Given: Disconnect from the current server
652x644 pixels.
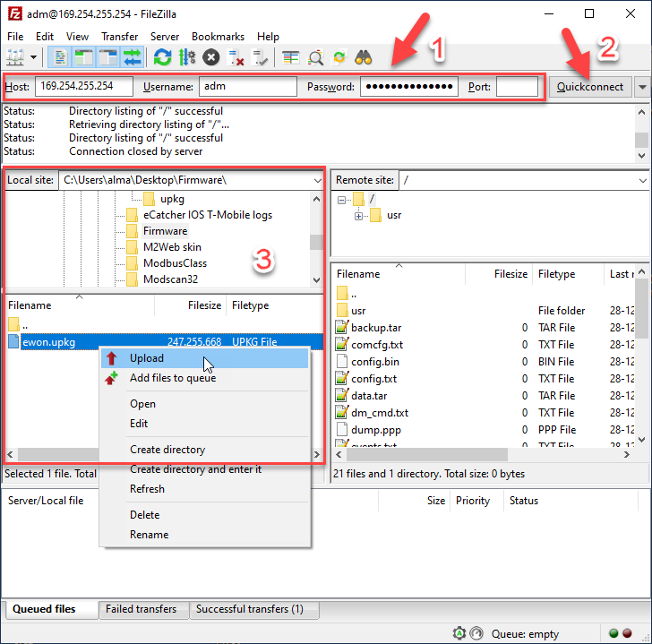Looking at the screenshot, I should pos(236,57).
